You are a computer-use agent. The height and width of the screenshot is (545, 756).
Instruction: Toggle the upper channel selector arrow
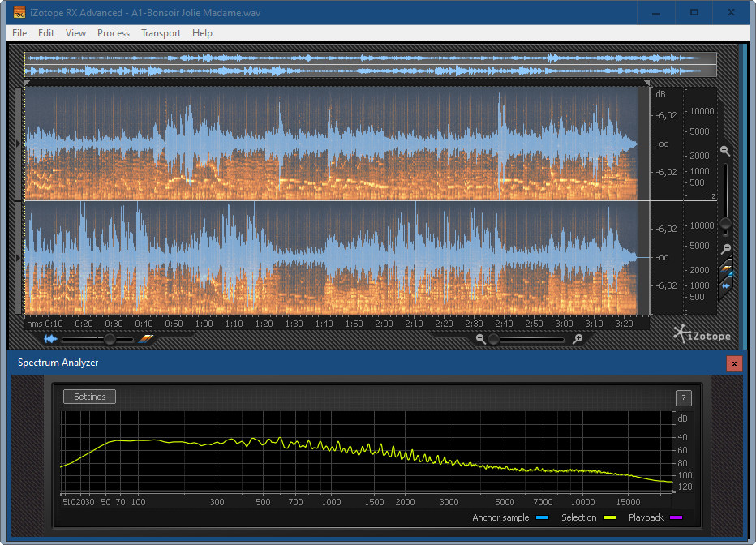coord(19,144)
